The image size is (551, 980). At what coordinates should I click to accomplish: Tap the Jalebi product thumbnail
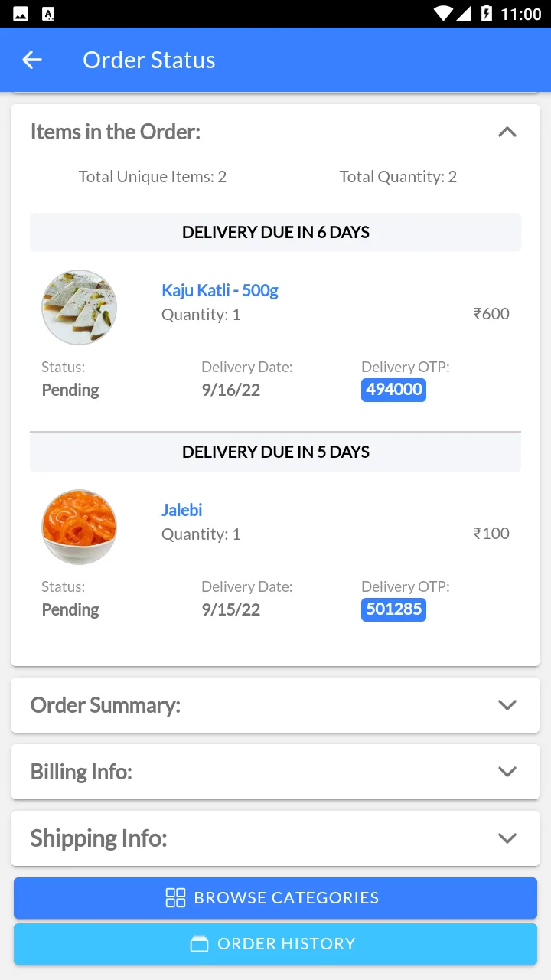click(79, 527)
